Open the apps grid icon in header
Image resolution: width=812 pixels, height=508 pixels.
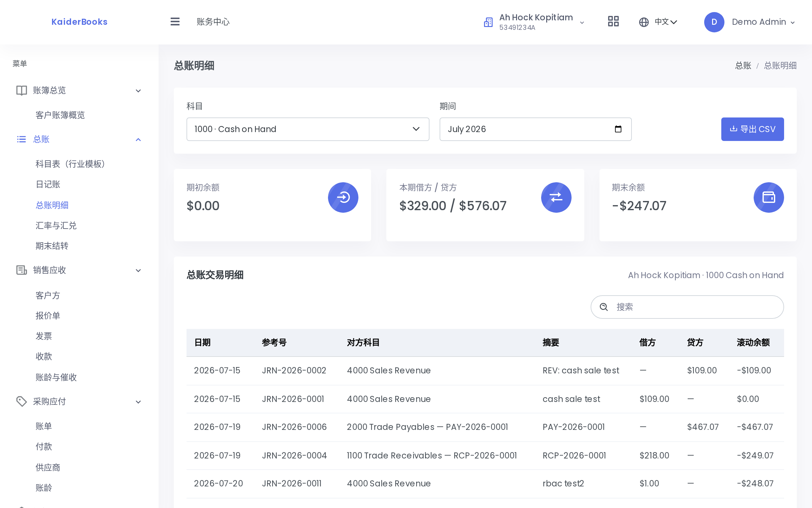(x=613, y=22)
